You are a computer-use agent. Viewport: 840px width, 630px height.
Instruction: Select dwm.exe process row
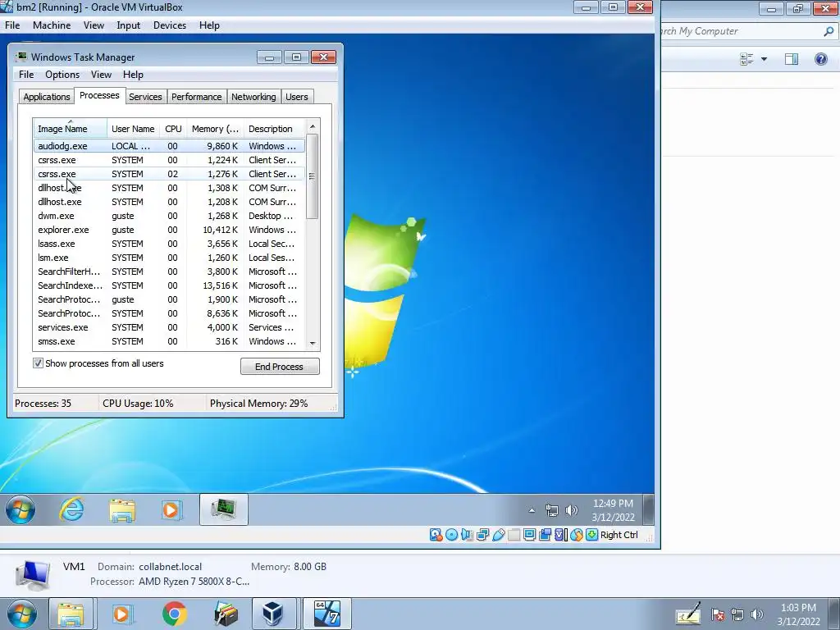[x=169, y=216]
